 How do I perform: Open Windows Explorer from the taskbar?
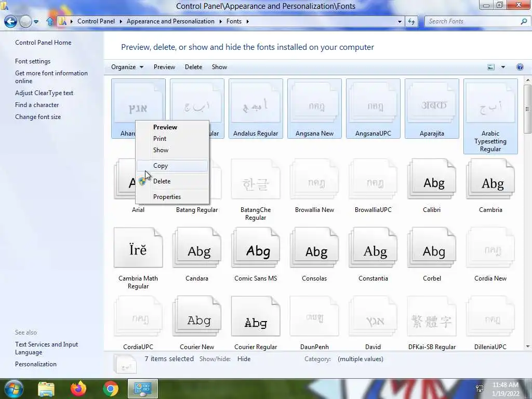(x=46, y=389)
